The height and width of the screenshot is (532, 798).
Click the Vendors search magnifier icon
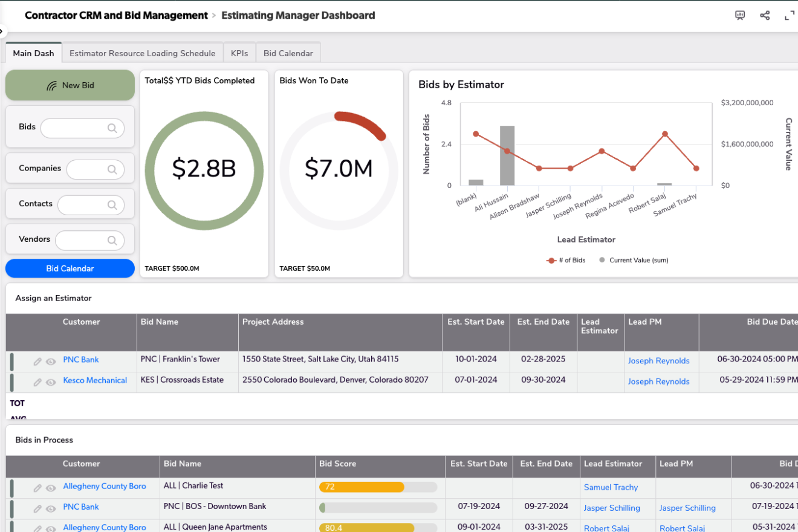coord(112,241)
